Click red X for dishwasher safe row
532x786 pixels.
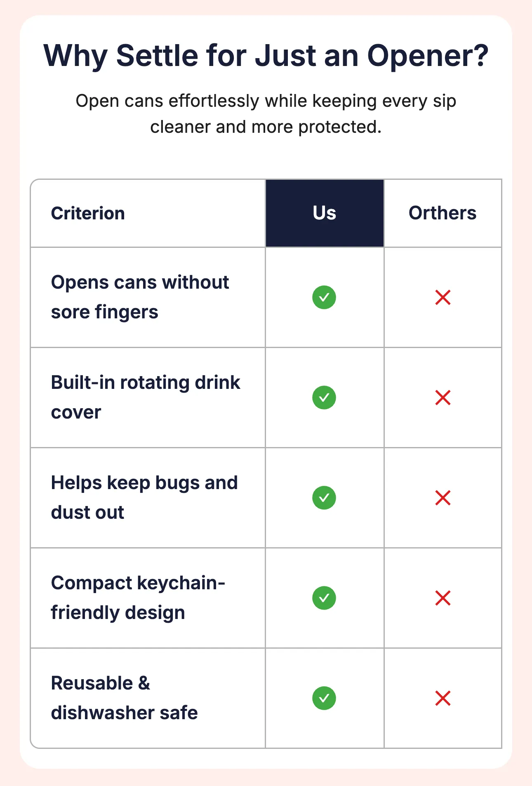pos(443,698)
